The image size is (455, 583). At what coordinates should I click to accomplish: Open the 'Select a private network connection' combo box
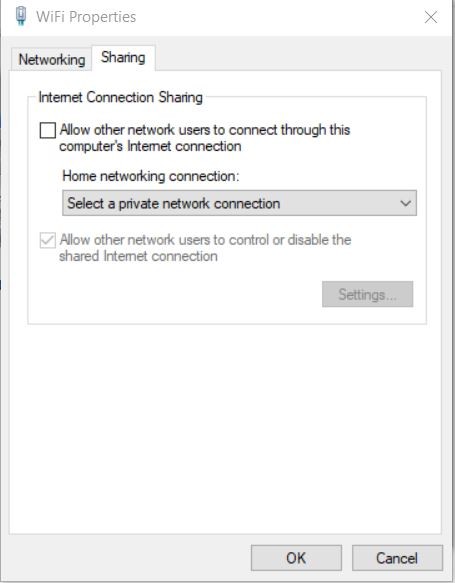[x=239, y=203]
